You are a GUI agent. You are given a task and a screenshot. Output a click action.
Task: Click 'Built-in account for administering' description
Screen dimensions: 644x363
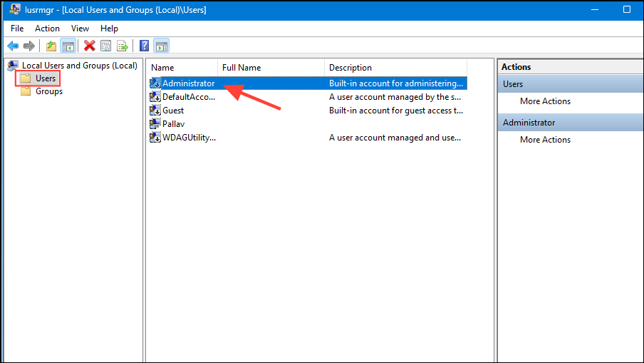click(x=396, y=83)
